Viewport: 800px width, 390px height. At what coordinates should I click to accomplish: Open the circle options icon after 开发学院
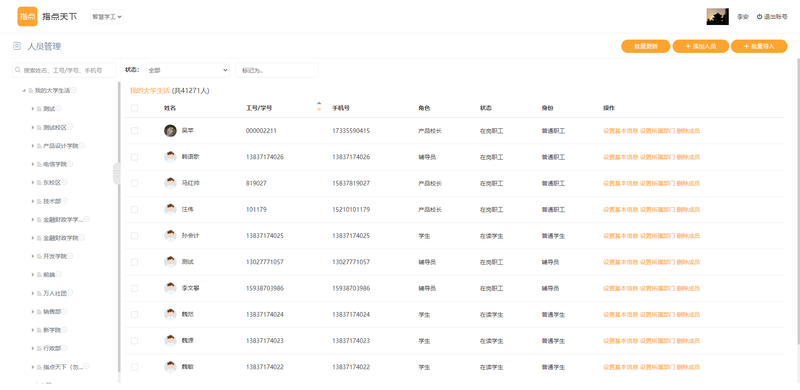pyautogui.click(x=70, y=256)
